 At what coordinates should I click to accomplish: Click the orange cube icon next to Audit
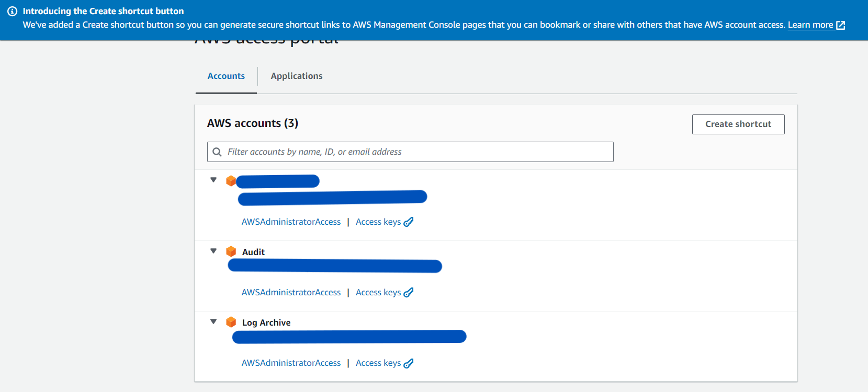click(x=231, y=251)
